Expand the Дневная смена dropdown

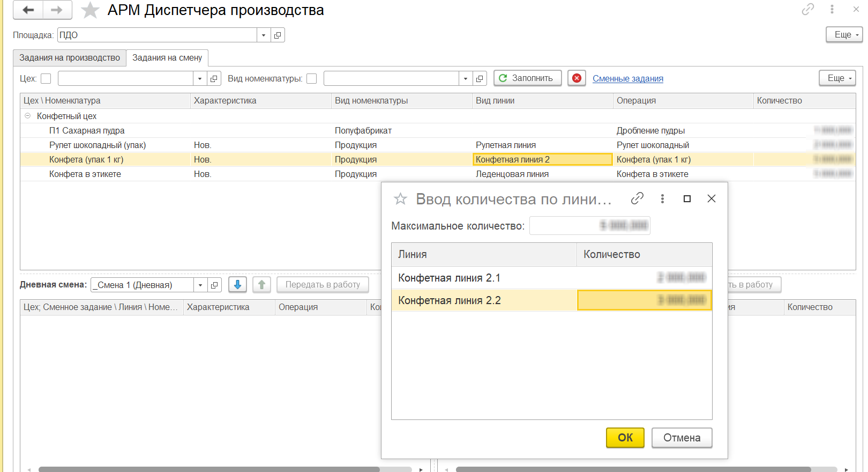tap(200, 285)
